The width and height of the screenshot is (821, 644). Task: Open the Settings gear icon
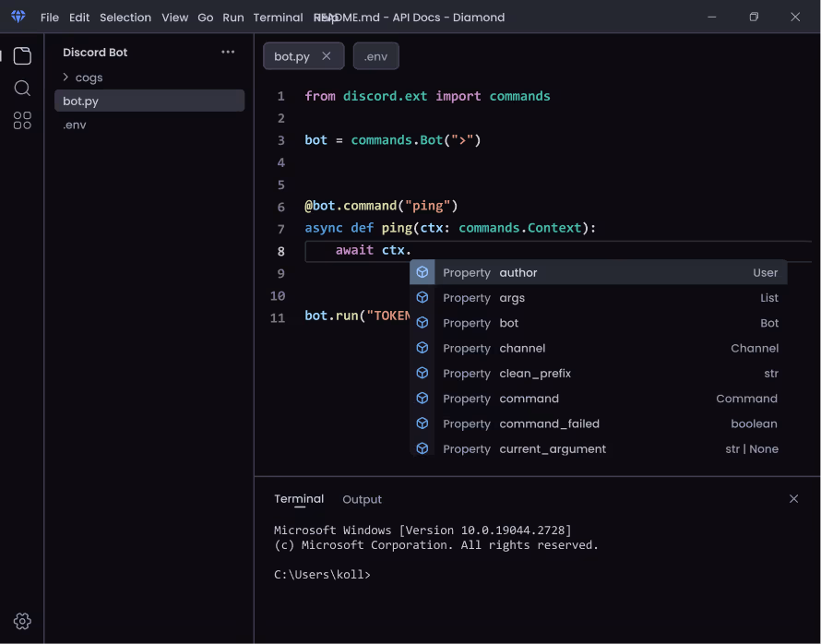coord(22,621)
